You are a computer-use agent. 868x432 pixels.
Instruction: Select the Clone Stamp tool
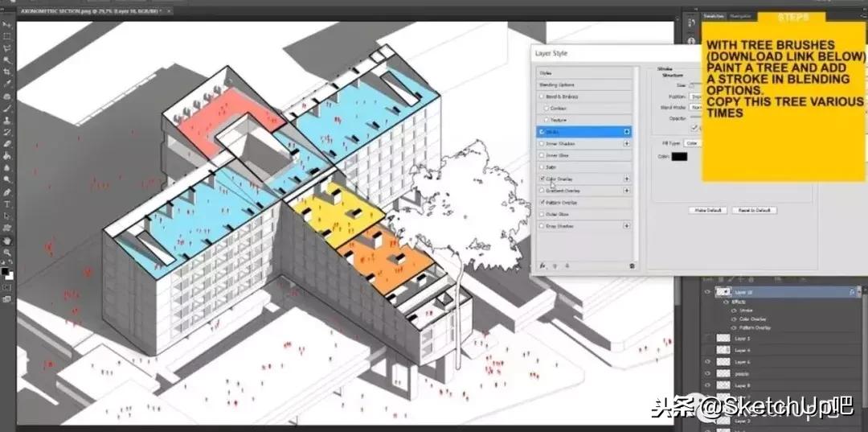point(7,120)
